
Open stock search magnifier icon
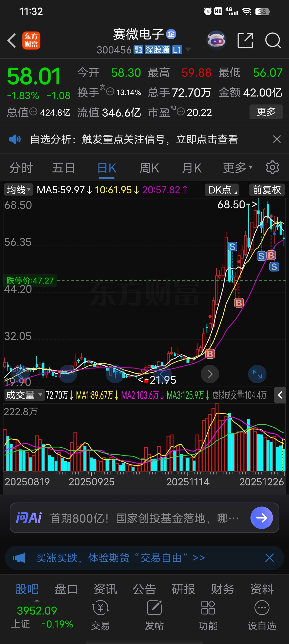pos(273,41)
